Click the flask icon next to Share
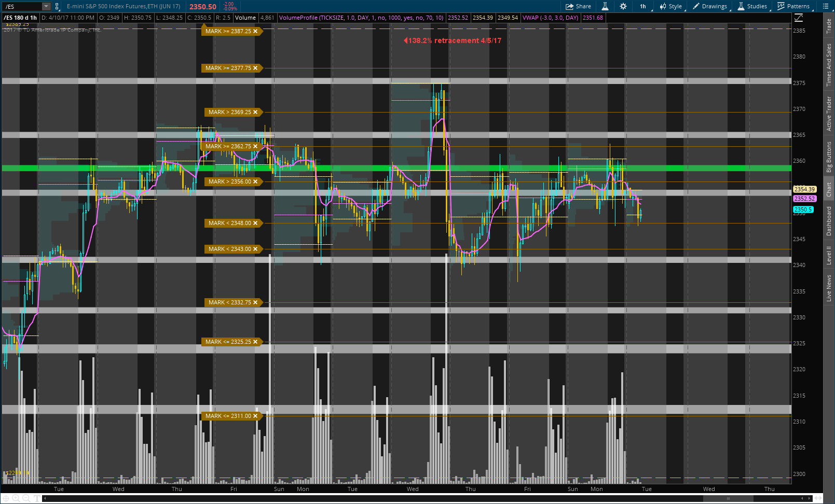The image size is (835, 504). tap(605, 6)
